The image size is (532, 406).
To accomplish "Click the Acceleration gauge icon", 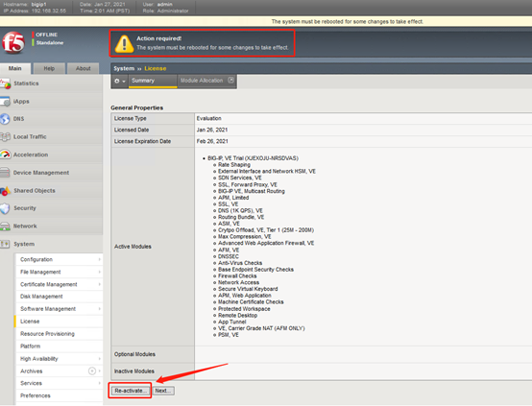I will (5, 155).
